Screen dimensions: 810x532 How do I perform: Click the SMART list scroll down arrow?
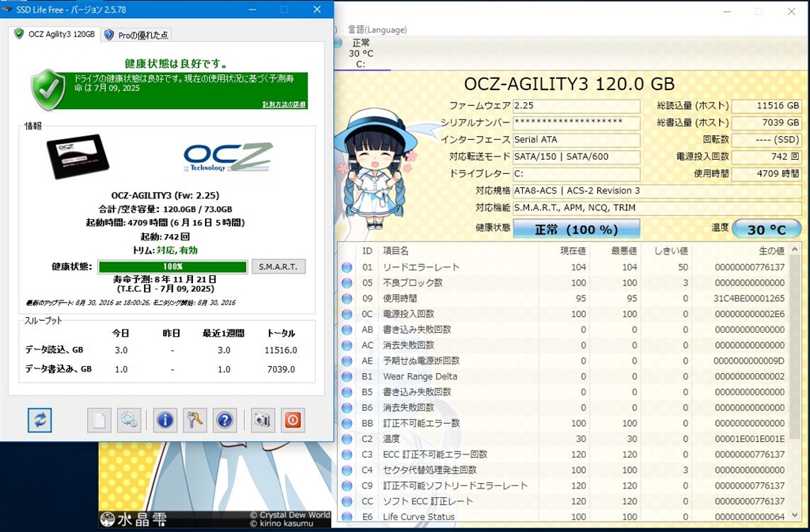tap(795, 515)
